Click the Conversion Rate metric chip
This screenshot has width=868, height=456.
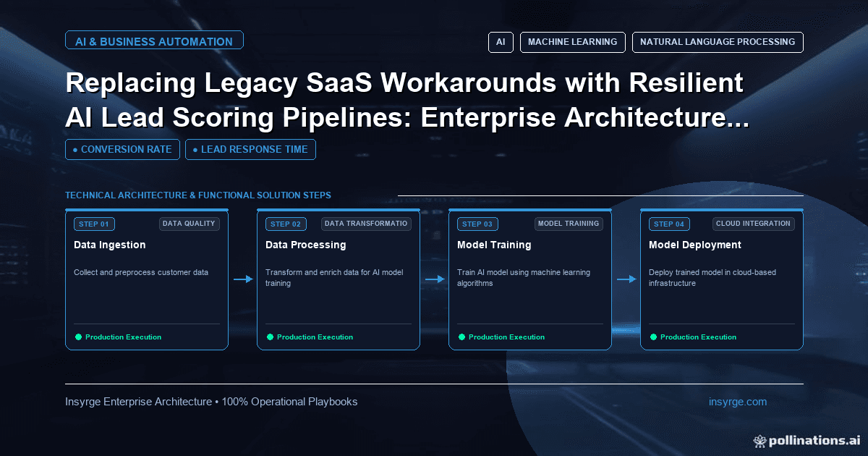[122, 149]
